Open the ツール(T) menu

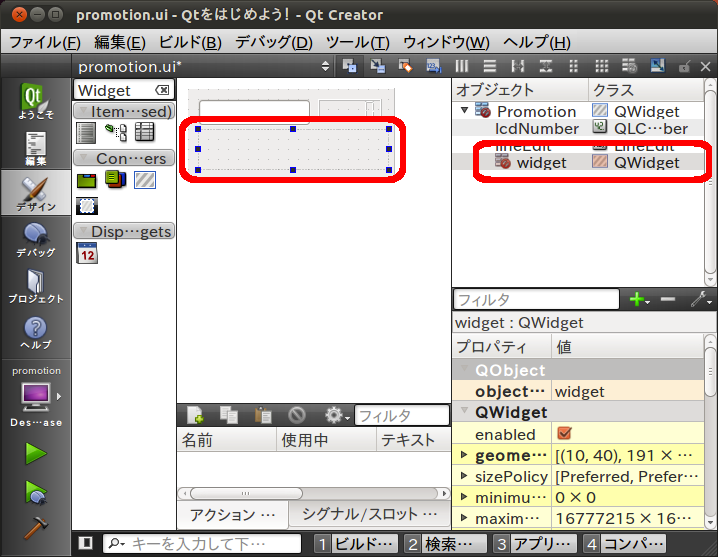357,42
